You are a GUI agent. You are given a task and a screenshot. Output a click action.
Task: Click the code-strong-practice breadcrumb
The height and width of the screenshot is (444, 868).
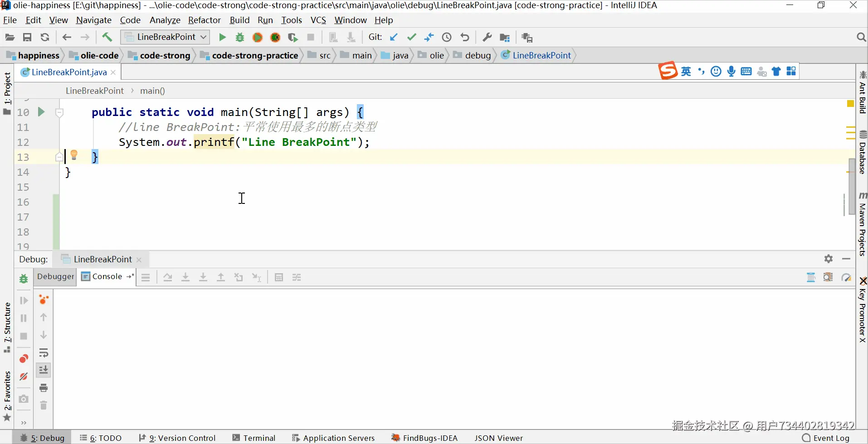(249, 55)
